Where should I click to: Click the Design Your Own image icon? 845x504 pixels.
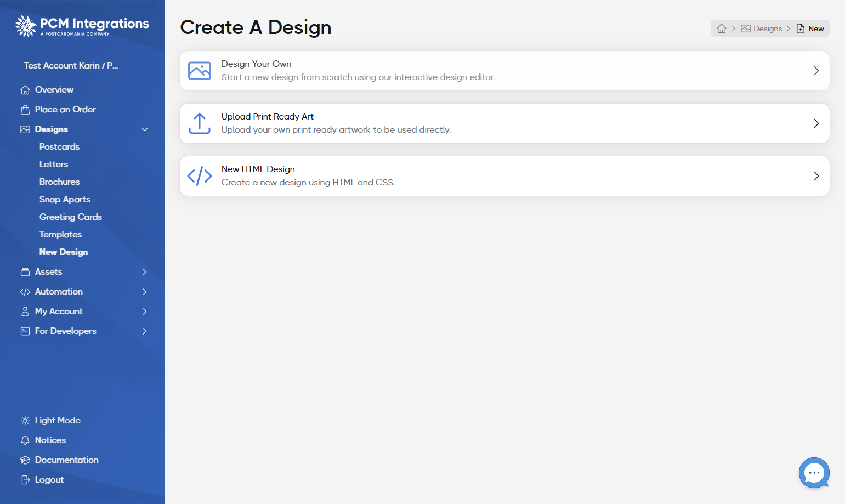coord(200,71)
